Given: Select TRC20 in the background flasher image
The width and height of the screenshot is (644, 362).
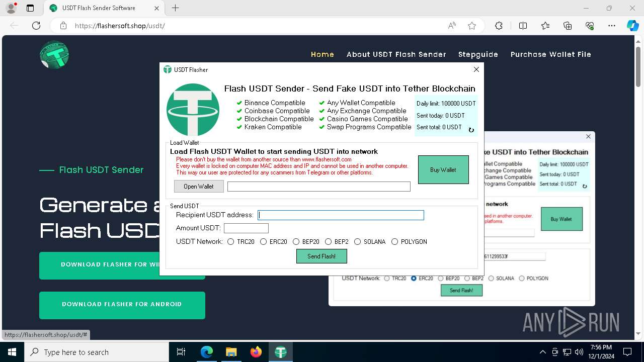Looking at the screenshot, I should click(x=387, y=279).
